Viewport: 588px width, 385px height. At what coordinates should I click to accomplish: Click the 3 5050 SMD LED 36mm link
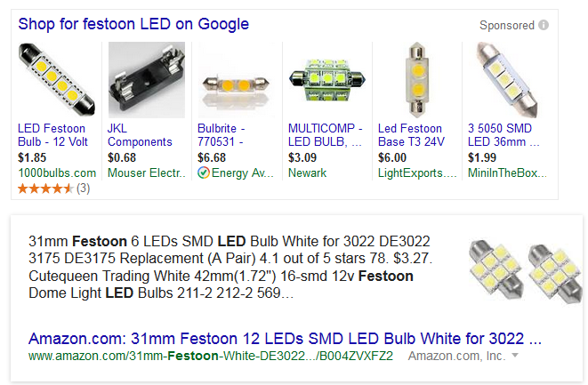pos(503,135)
